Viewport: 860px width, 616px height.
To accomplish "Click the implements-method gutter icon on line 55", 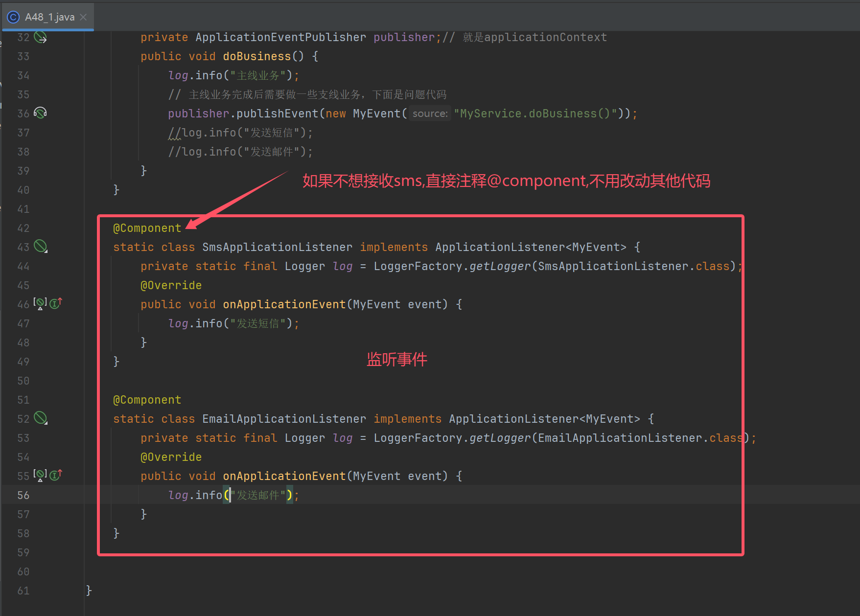I will [x=56, y=475].
